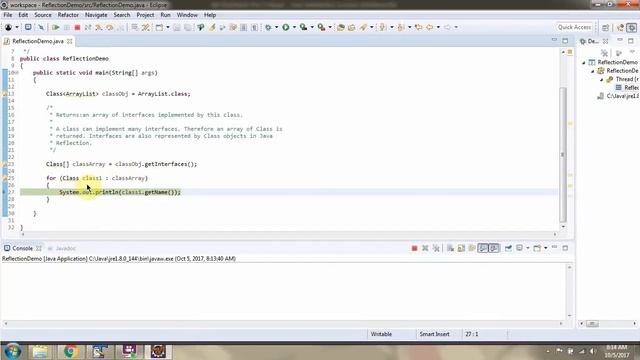Toggle Show Console When Standard Out Changes
This screenshot has height=360, width=640.
click(483, 248)
